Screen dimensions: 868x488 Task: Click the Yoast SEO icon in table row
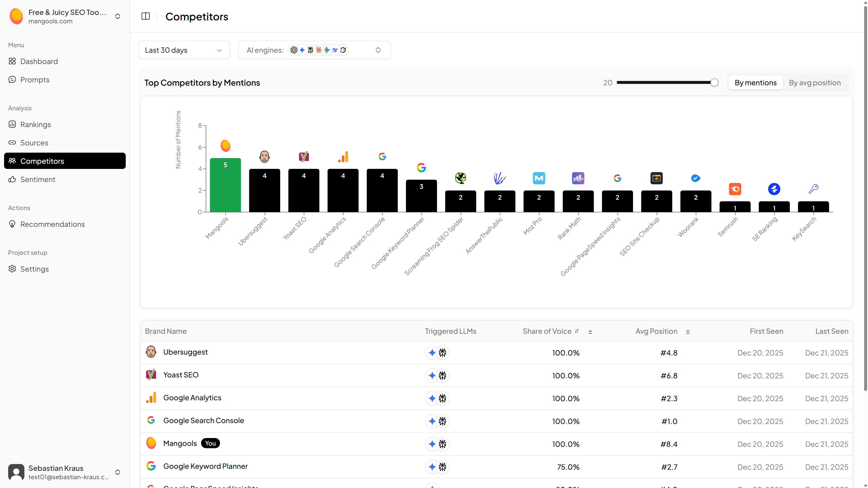point(151,375)
